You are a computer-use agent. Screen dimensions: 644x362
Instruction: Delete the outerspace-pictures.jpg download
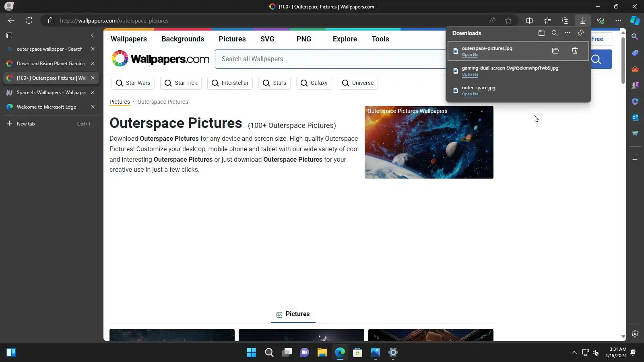(575, 51)
